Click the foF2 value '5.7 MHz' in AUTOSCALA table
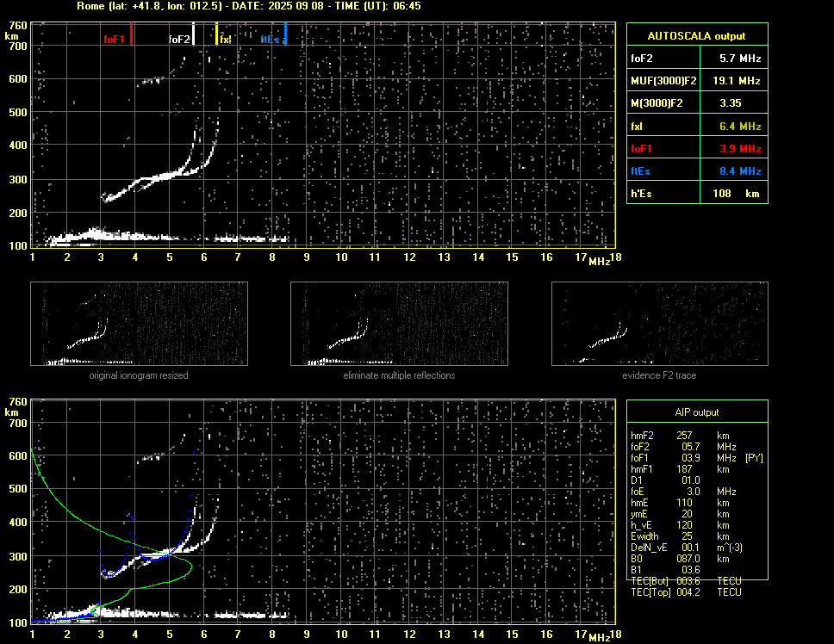 740,59
